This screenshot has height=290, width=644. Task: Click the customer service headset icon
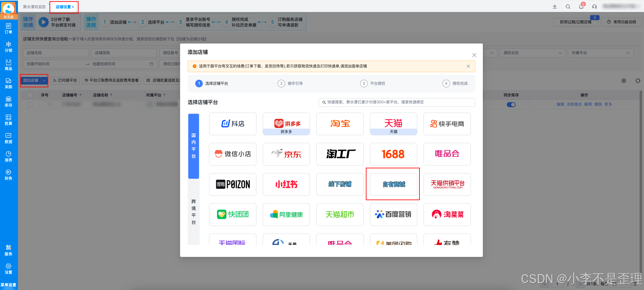594,7
